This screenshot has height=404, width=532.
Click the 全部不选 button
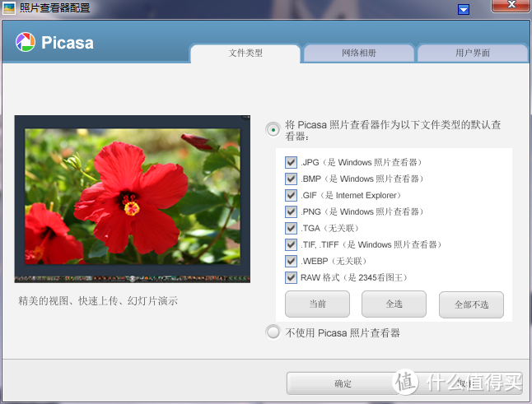pyautogui.click(x=471, y=304)
